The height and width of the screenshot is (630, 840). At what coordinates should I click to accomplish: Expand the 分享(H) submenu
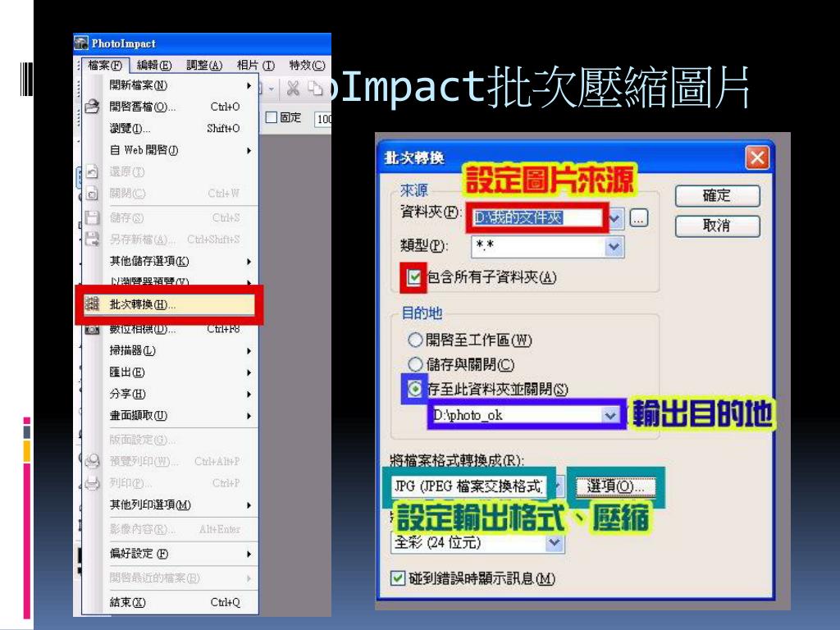point(169,394)
